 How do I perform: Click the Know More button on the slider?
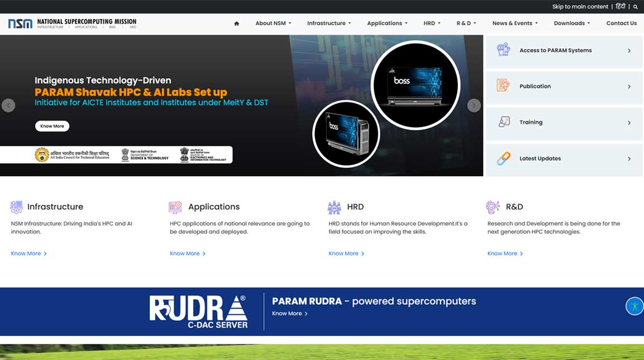[52, 126]
